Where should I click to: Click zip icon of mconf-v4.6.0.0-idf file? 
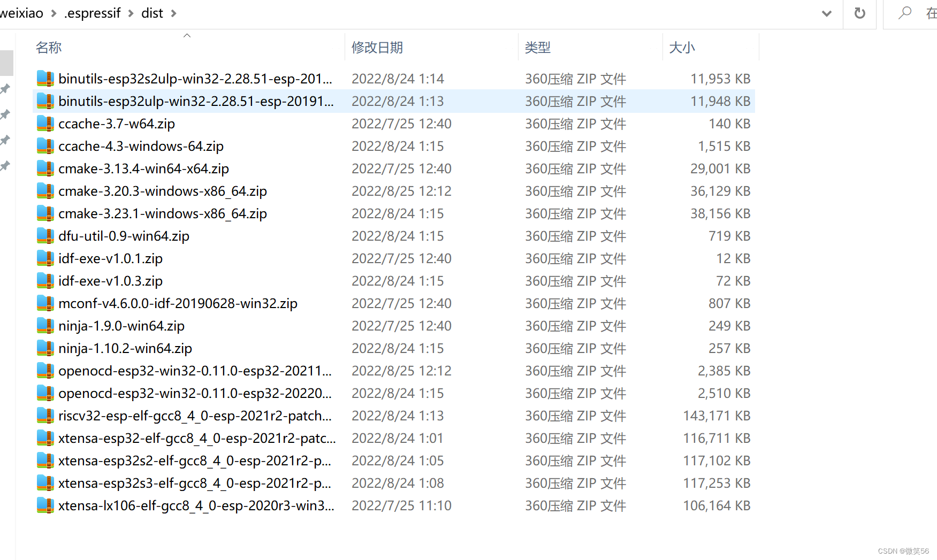click(x=45, y=303)
